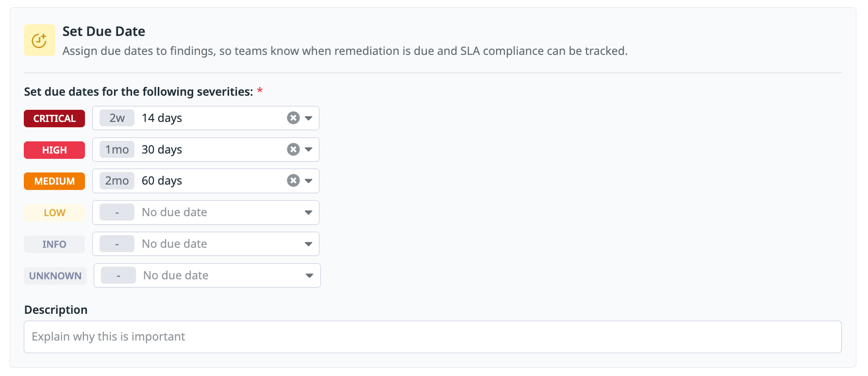Clear the Medium 60 days value
The height and width of the screenshot is (376, 868).
[293, 180]
